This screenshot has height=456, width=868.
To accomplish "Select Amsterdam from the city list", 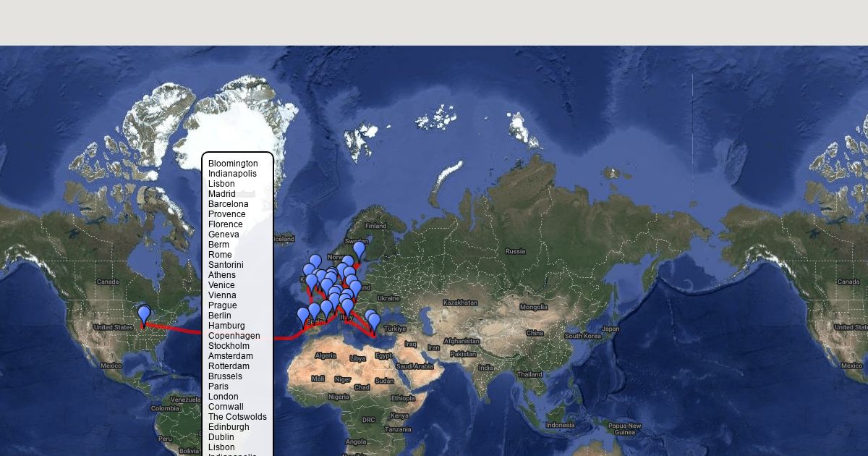I will 230,356.
